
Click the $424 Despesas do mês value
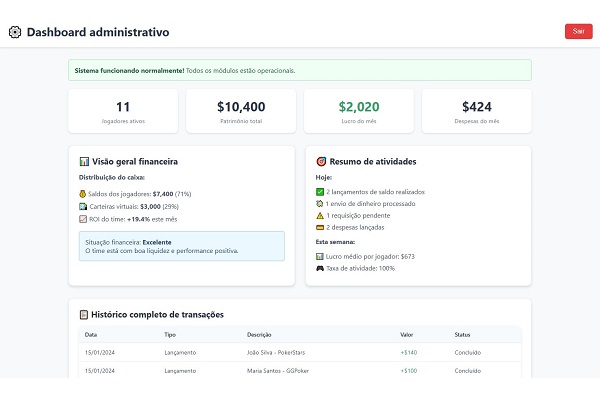(x=477, y=107)
